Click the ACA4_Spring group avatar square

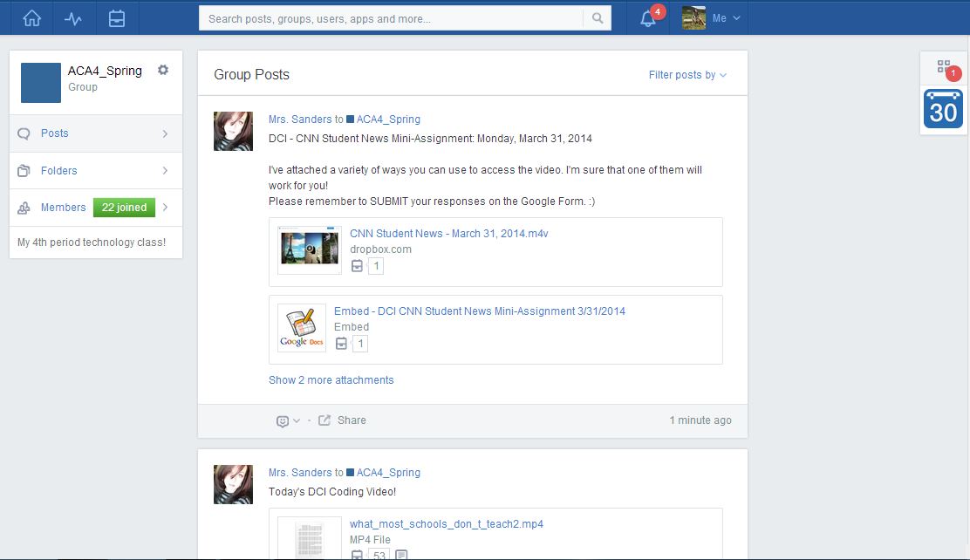(x=41, y=82)
